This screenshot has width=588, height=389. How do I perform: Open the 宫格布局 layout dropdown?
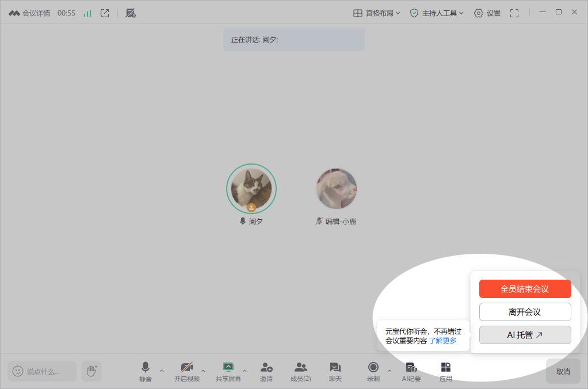[376, 12]
